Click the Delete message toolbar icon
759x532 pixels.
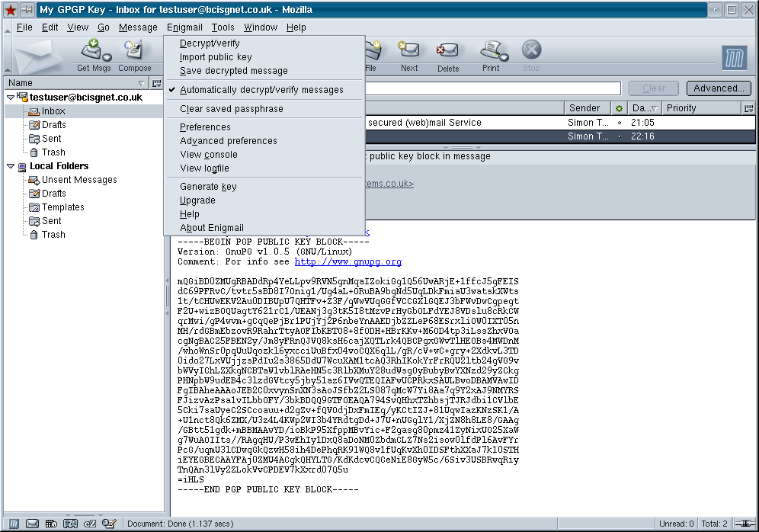[448, 50]
